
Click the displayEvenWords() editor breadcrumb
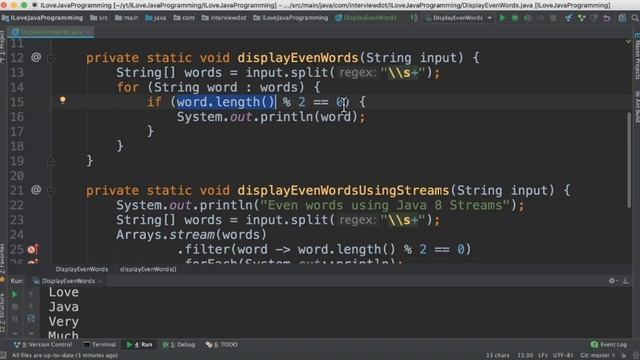click(148, 269)
